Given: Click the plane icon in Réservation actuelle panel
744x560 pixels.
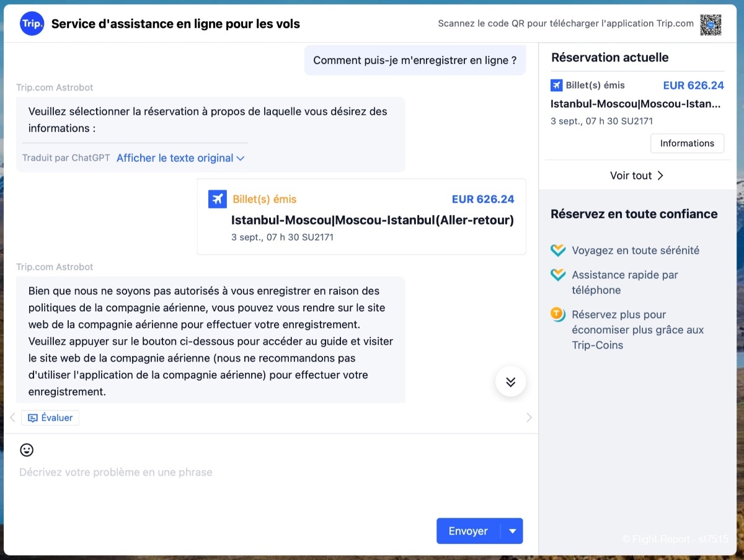Looking at the screenshot, I should coord(556,85).
